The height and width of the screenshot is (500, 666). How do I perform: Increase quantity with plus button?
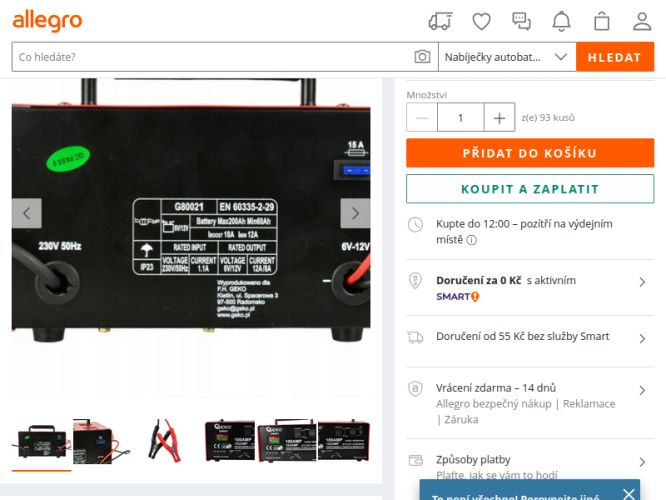pyautogui.click(x=500, y=118)
